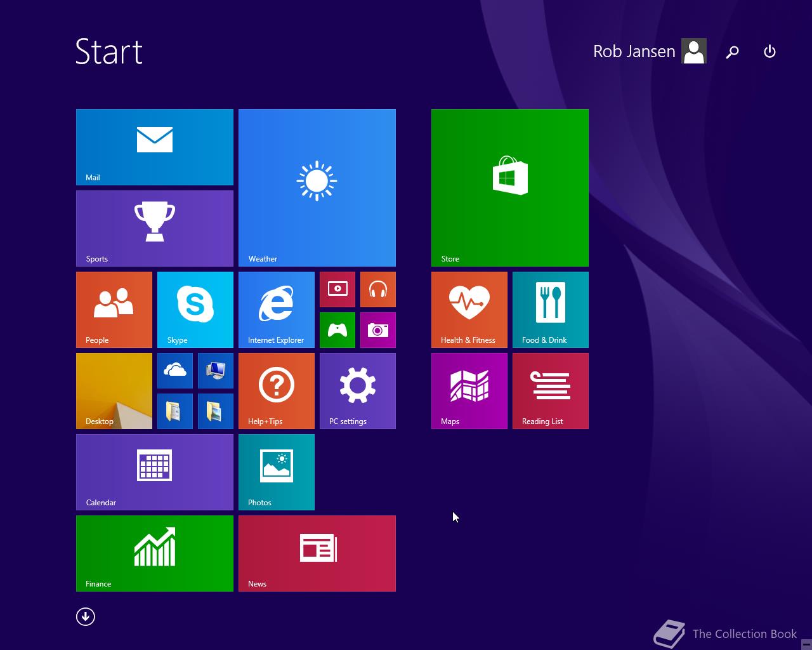
Task: Open the small Camera tile
Action: tap(378, 330)
